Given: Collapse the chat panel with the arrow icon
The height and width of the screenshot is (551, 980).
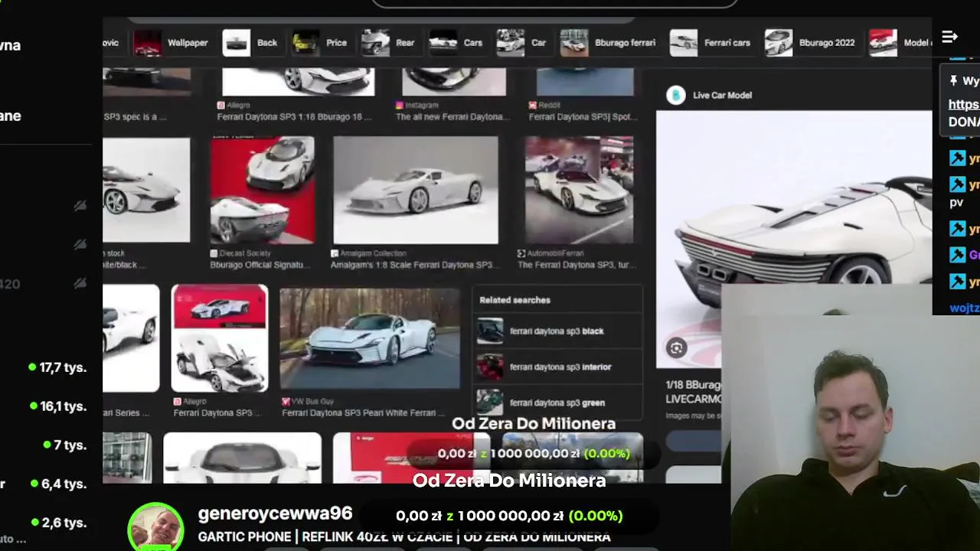Looking at the screenshot, I should [x=949, y=37].
